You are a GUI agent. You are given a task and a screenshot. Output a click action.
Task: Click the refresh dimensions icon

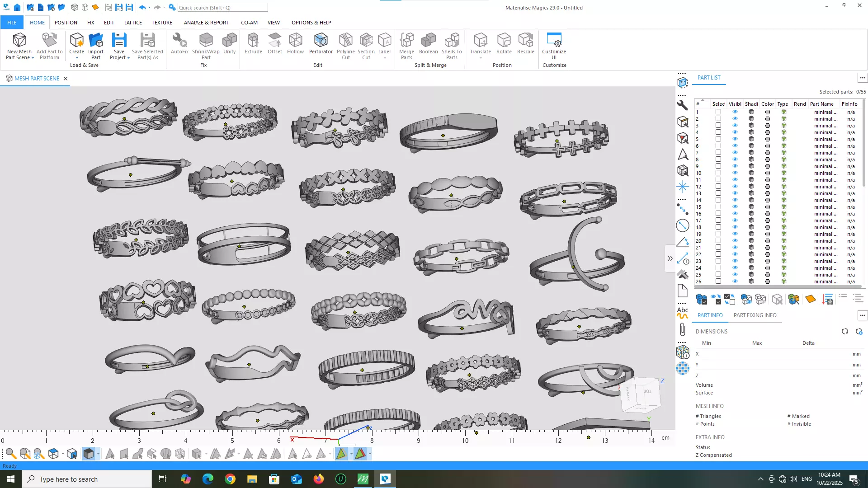pos(844,331)
